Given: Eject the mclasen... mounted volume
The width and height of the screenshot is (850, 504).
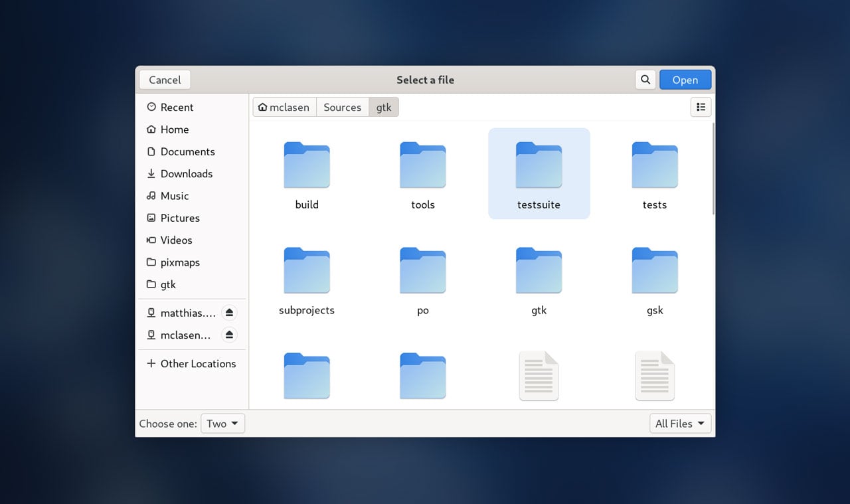Looking at the screenshot, I should coord(229,335).
